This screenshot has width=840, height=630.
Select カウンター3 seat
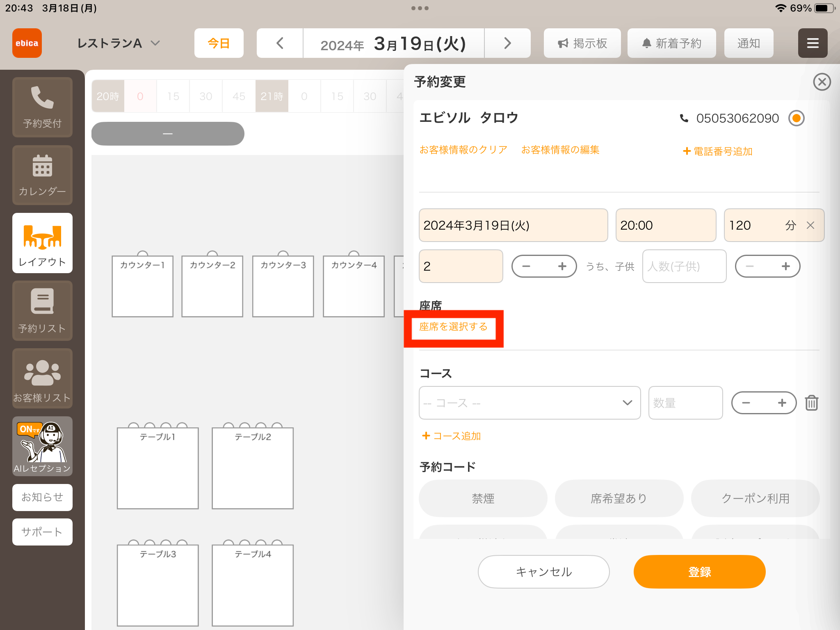coord(283,286)
